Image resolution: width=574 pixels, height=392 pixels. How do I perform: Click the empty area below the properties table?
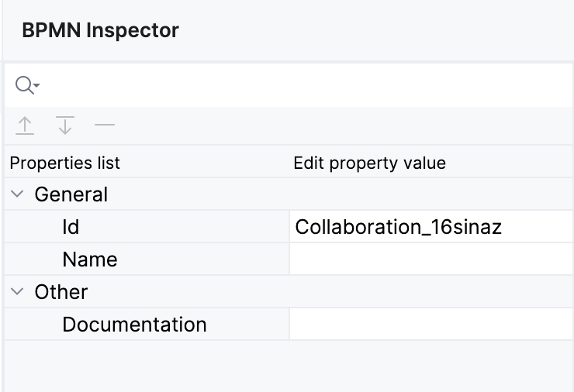[287, 366]
